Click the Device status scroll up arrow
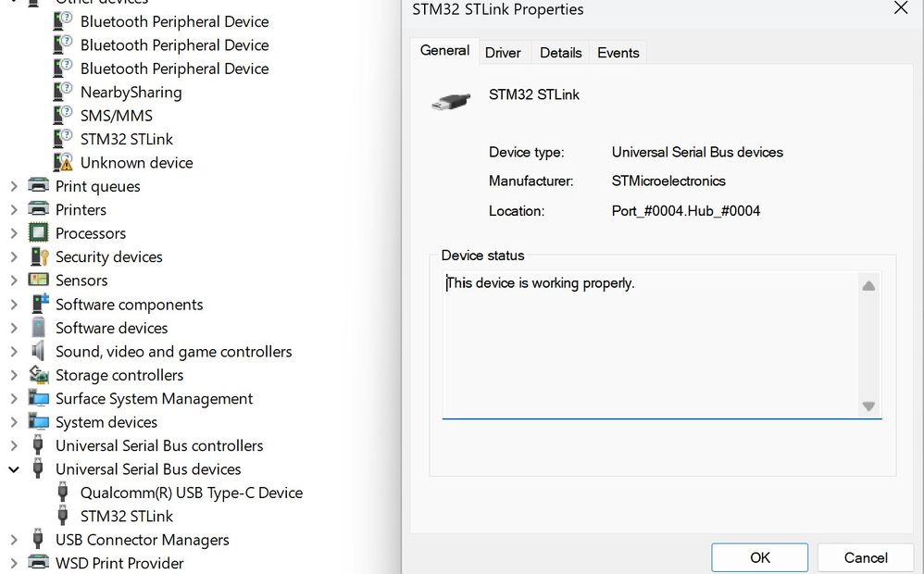The width and height of the screenshot is (924, 574). tap(868, 286)
